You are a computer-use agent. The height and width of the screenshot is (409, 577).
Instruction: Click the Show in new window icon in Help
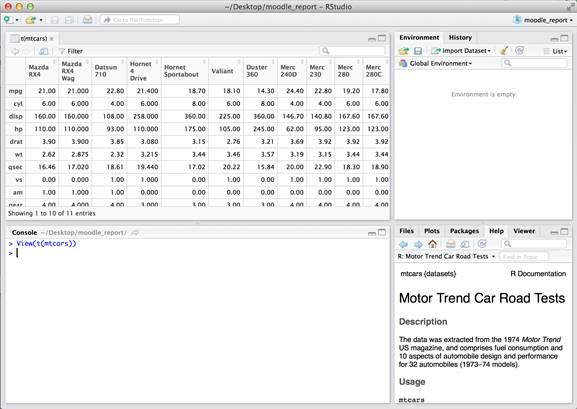pyautogui.click(x=465, y=244)
